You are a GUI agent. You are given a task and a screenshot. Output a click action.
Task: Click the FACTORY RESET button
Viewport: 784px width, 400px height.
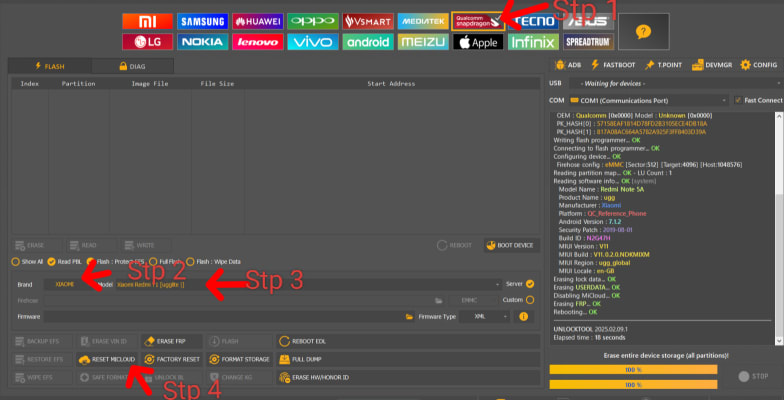click(x=172, y=360)
